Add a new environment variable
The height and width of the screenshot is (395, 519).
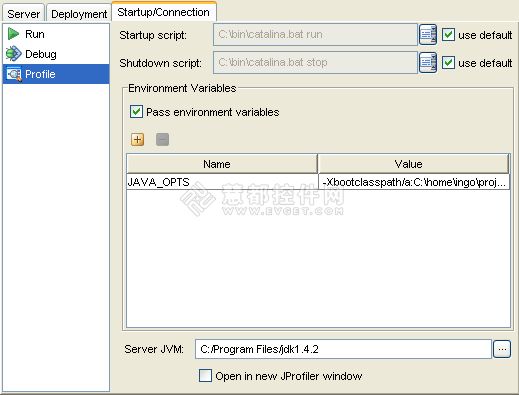pos(137,139)
